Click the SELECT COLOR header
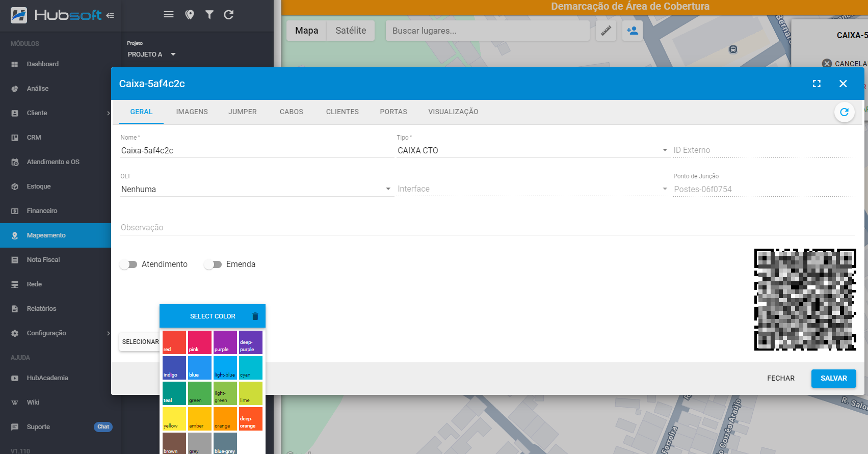The image size is (868, 454). tap(213, 316)
